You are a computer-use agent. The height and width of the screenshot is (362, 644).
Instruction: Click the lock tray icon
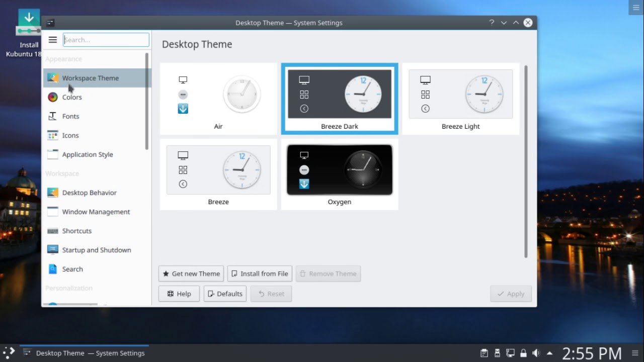coord(523,353)
